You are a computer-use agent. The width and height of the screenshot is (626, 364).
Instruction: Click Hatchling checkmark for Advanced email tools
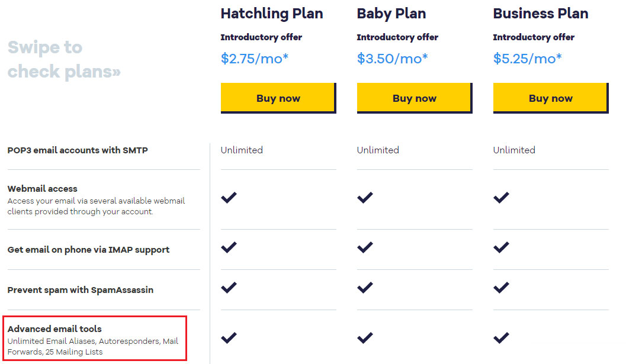(229, 337)
